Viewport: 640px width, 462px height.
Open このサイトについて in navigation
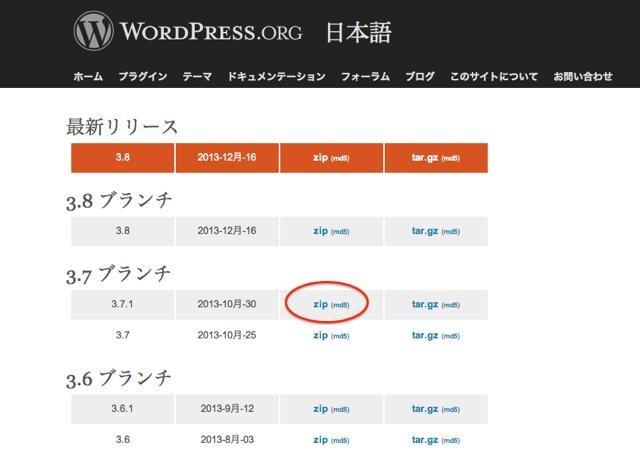click(494, 76)
